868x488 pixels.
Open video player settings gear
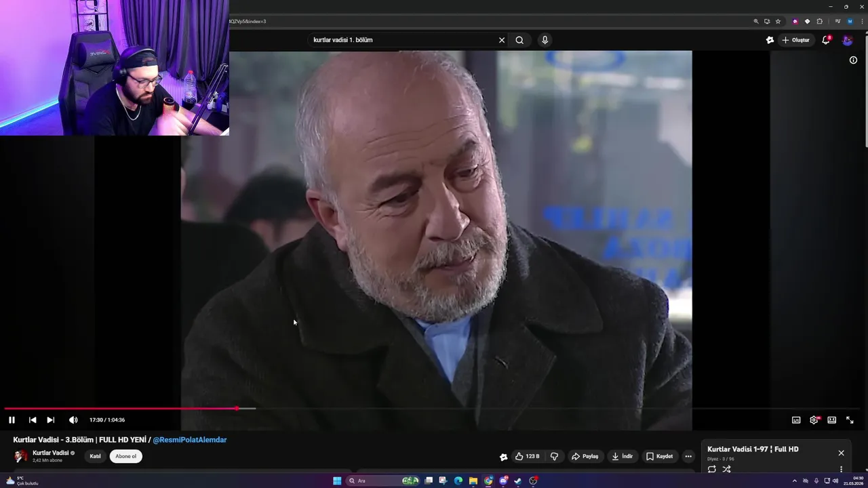click(x=814, y=420)
